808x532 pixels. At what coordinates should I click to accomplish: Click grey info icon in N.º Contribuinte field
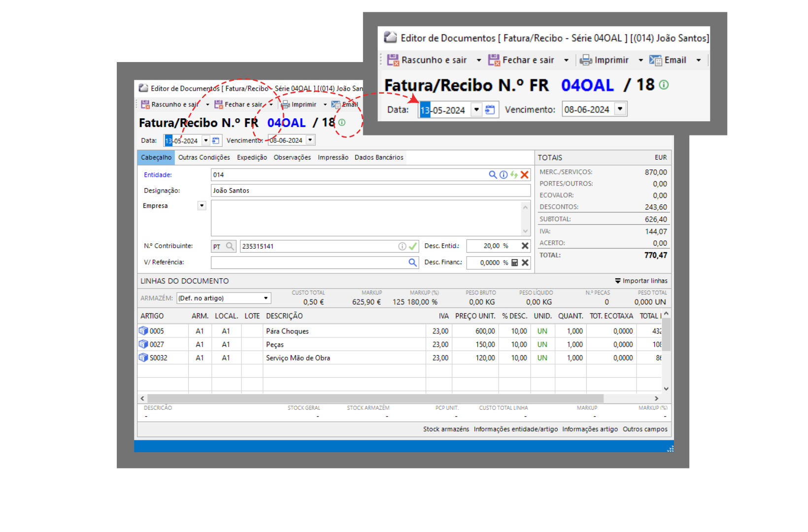(402, 246)
